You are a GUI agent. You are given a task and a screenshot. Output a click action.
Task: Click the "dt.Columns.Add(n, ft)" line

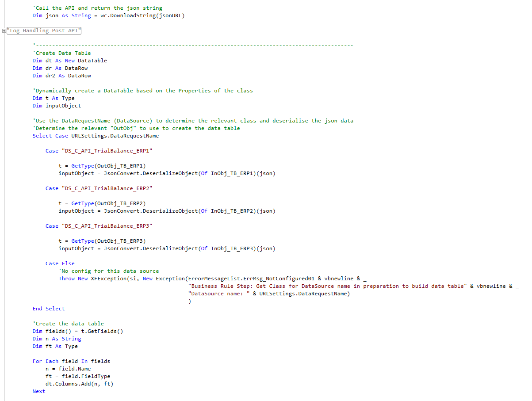pos(80,384)
